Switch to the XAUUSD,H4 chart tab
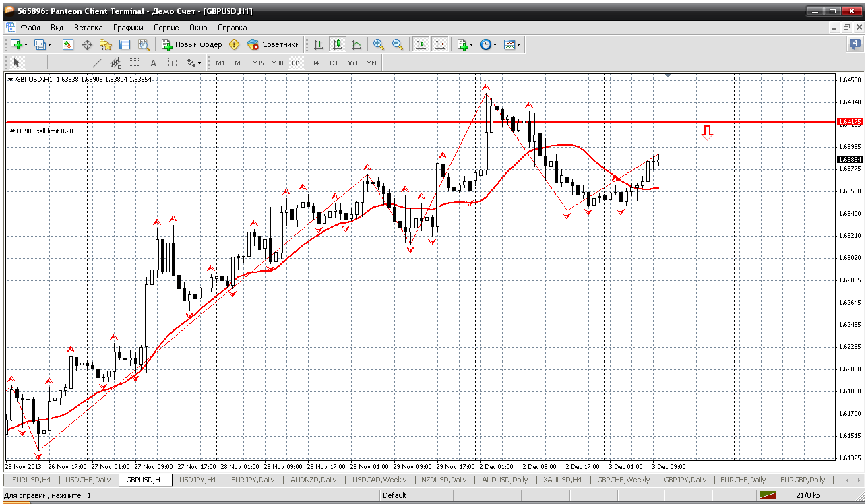This screenshot has width=868, height=504. pos(563,480)
